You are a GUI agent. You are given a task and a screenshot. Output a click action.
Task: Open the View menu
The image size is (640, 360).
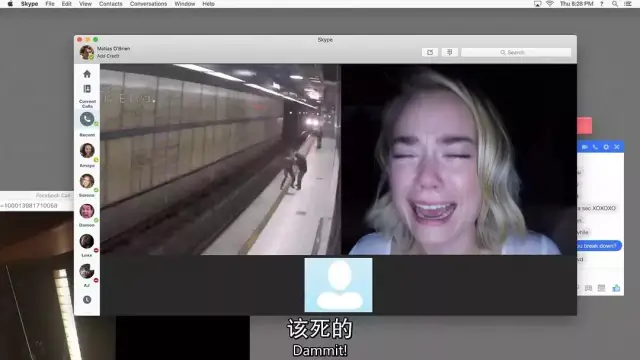point(85,4)
